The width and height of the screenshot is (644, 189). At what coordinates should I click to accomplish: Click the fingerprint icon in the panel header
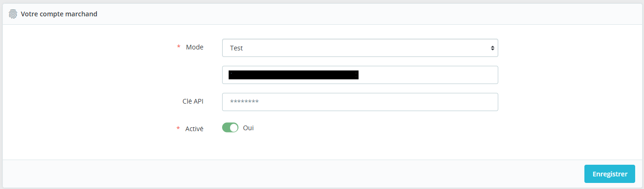pos(13,14)
